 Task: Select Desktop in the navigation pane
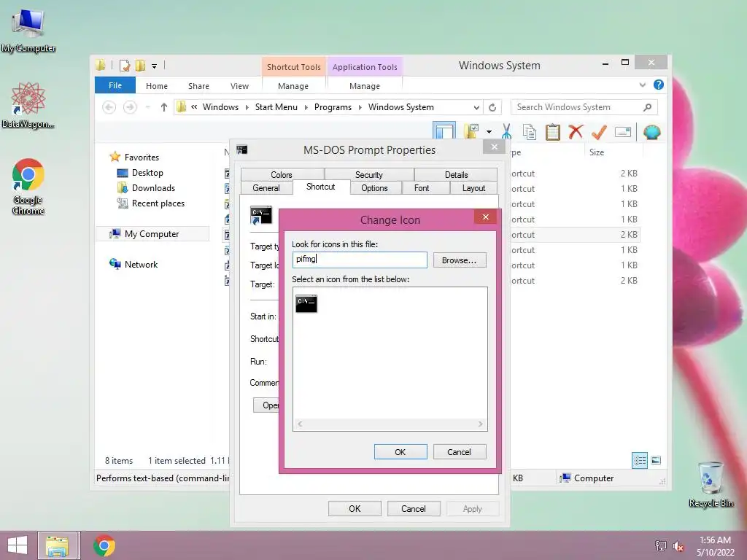tap(147, 172)
